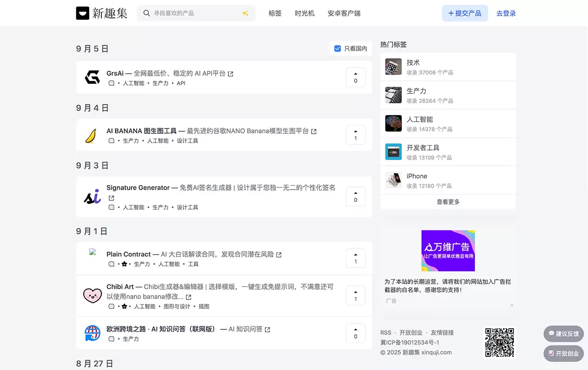Click the calculator icon beside 技术 tag
This screenshot has width=588, height=370.
392,66
